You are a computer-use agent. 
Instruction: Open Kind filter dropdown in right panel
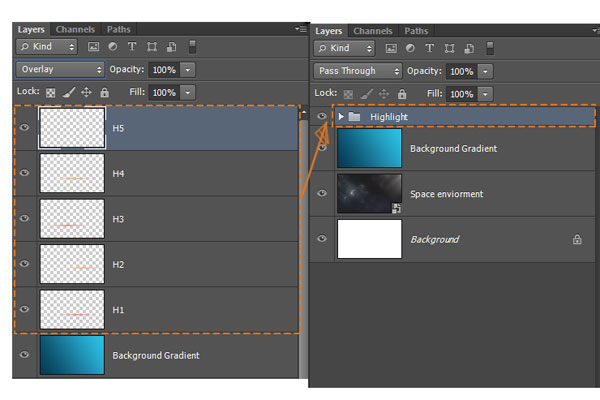coord(344,48)
